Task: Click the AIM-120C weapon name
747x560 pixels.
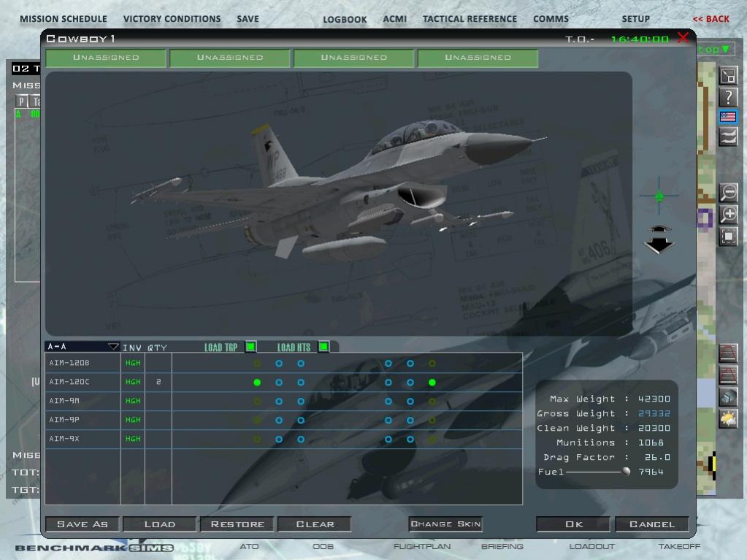Action: (x=69, y=382)
